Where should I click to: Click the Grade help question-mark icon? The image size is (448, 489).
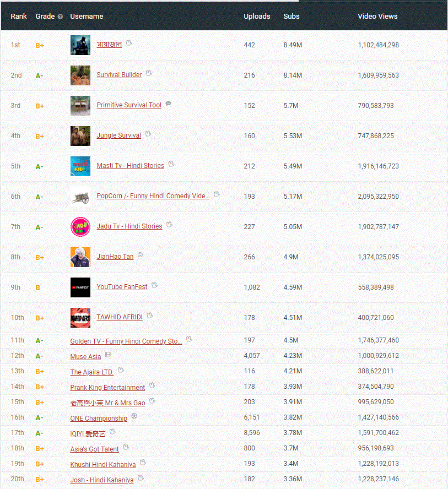tap(60, 17)
